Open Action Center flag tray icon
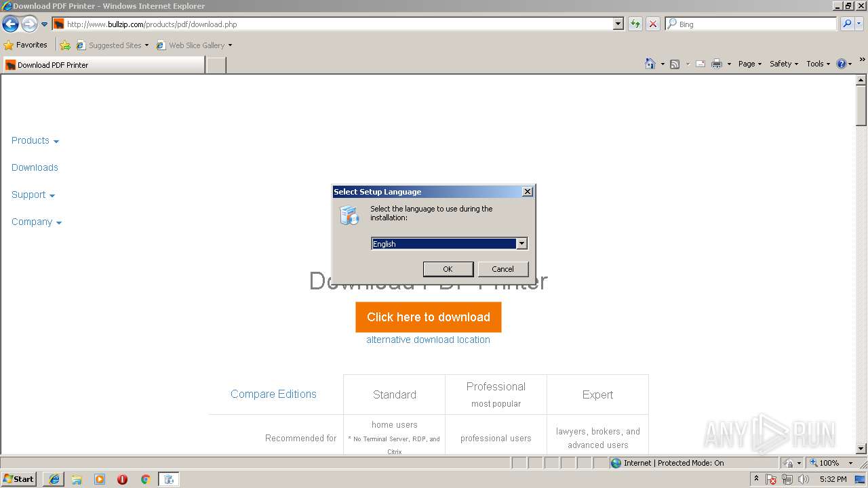The width and height of the screenshot is (868, 488). (x=772, y=479)
